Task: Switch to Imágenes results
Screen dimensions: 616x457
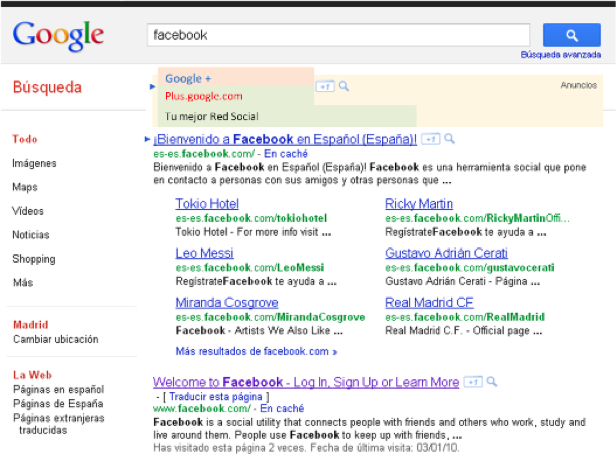Action: 34,163
